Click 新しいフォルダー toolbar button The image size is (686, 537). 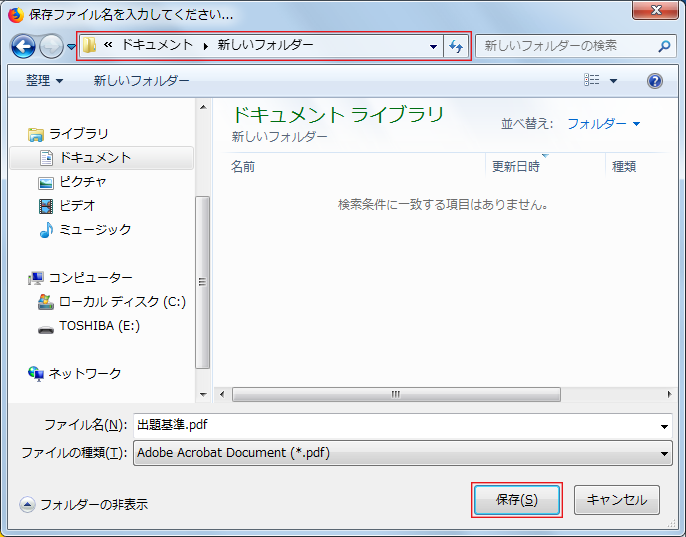141,80
